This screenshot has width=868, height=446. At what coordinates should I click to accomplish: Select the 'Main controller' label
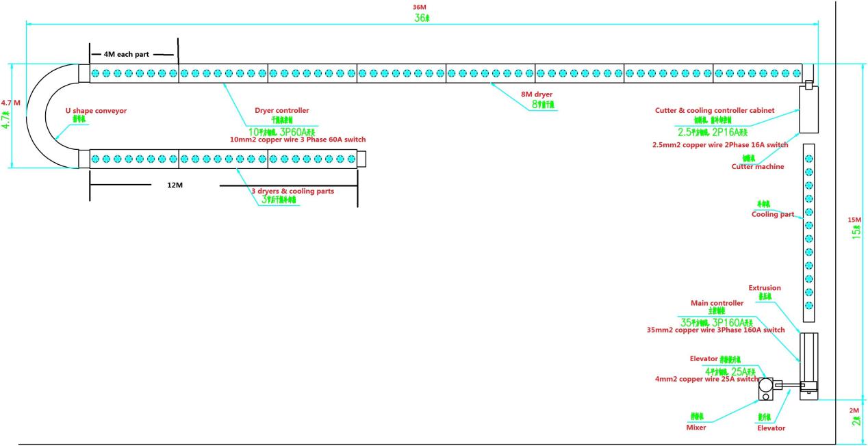716,303
